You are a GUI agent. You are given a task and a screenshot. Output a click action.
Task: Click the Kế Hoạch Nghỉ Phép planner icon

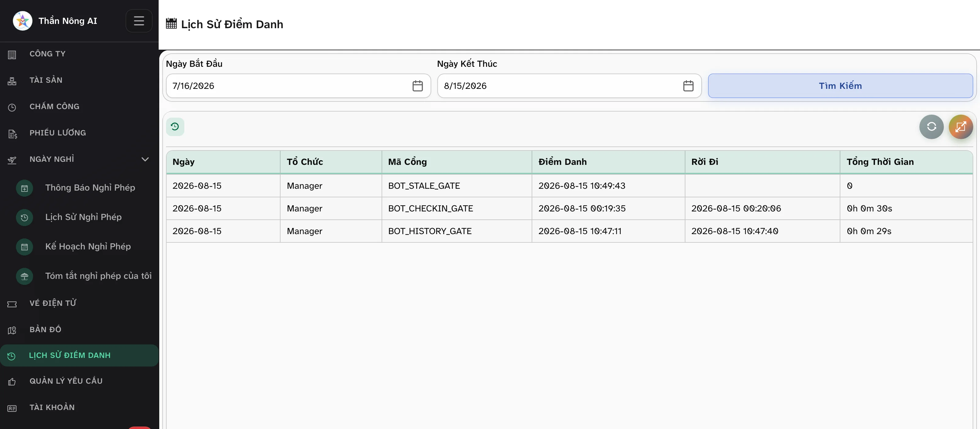coord(24,247)
